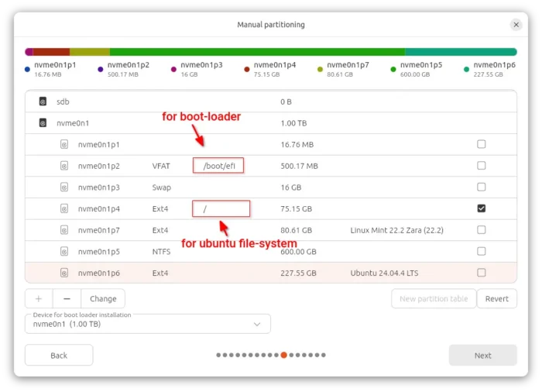Go Back to the previous step
The height and width of the screenshot is (392, 542).
pyautogui.click(x=59, y=356)
